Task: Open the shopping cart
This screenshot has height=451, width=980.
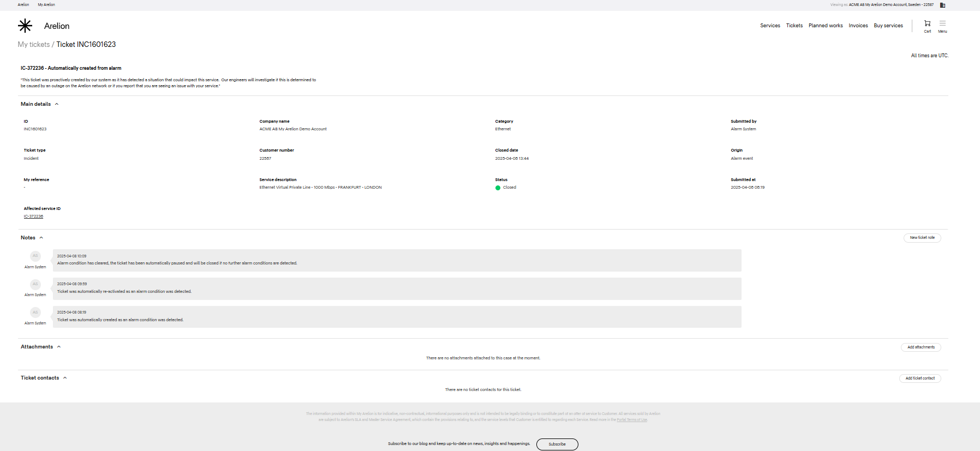Action: [927, 23]
